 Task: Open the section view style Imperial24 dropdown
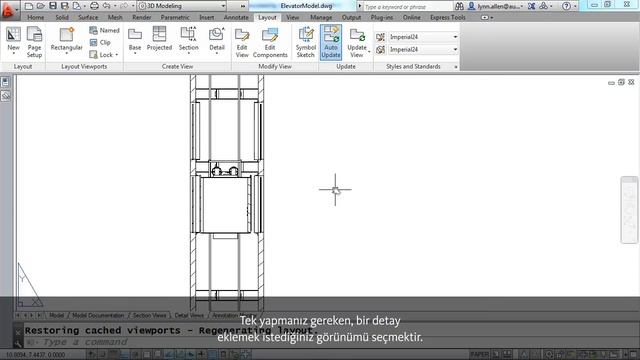pyautogui.click(x=423, y=37)
